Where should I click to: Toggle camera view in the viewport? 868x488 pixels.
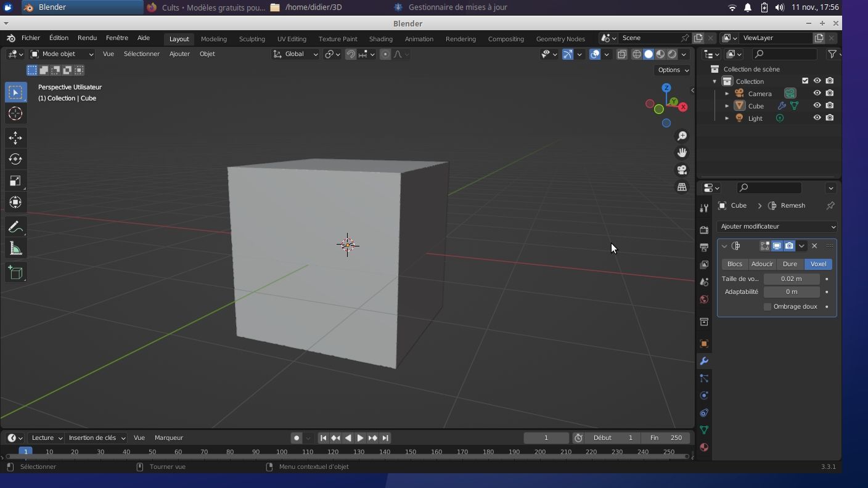(682, 170)
